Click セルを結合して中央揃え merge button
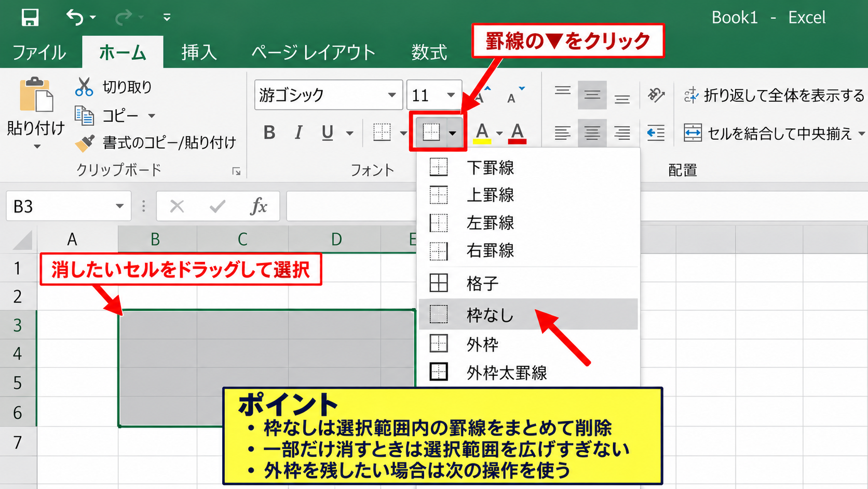The width and height of the screenshot is (868, 489). click(x=768, y=134)
